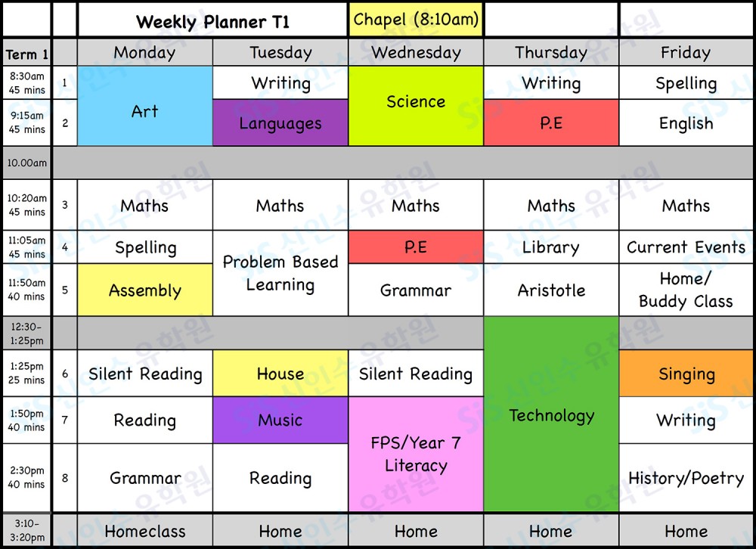The height and width of the screenshot is (549, 756).
Task: Select the green Technology block on Thursday
Action: (551, 414)
